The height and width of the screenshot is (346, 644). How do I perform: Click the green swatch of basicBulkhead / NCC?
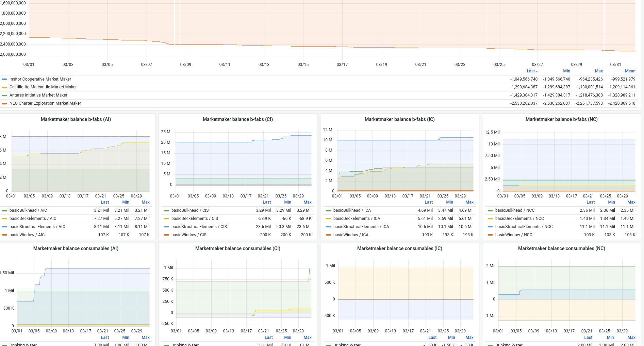pyautogui.click(x=490, y=211)
